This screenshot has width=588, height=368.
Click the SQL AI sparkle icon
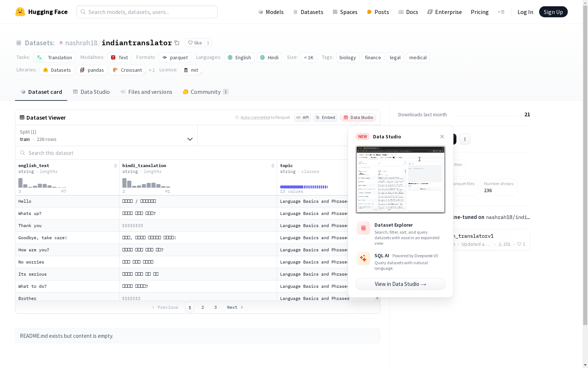tap(363, 258)
